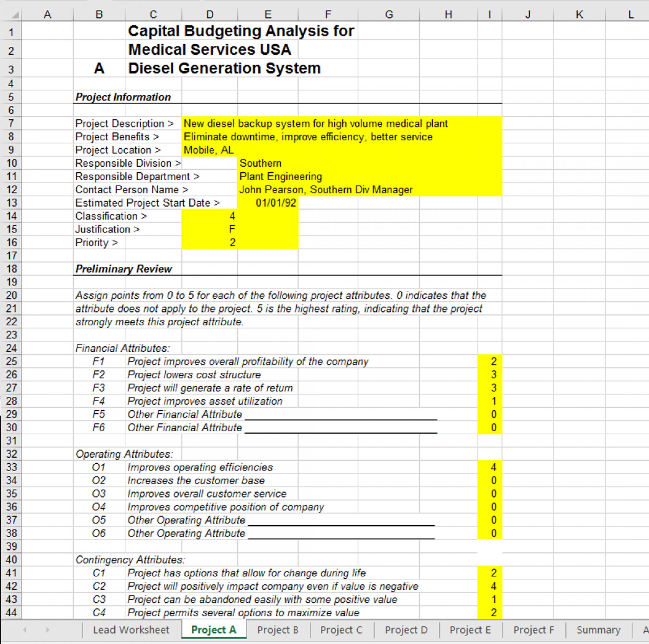This screenshot has height=644, width=649.
Task: Select column A header
Action: click(48, 15)
